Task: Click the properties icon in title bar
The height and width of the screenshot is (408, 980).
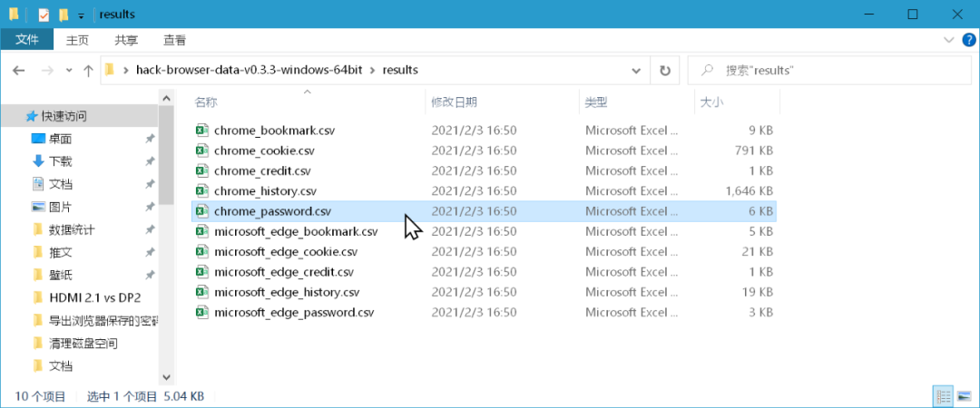Action: pos(44,15)
